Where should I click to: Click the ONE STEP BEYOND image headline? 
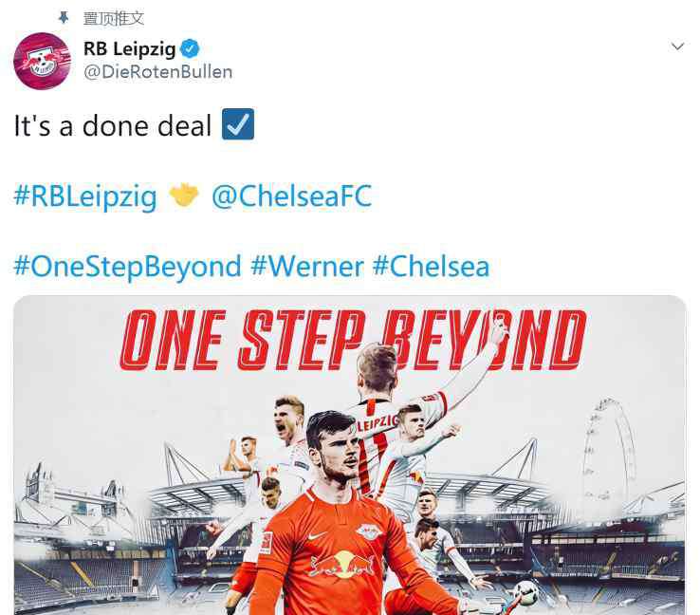[x=353, y=341]
